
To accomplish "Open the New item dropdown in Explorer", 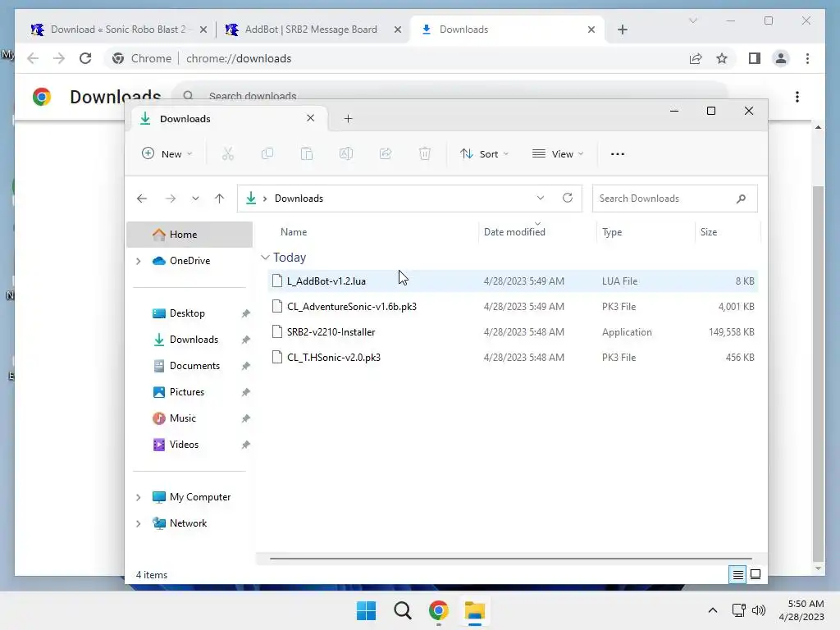I will pos(167,154).
